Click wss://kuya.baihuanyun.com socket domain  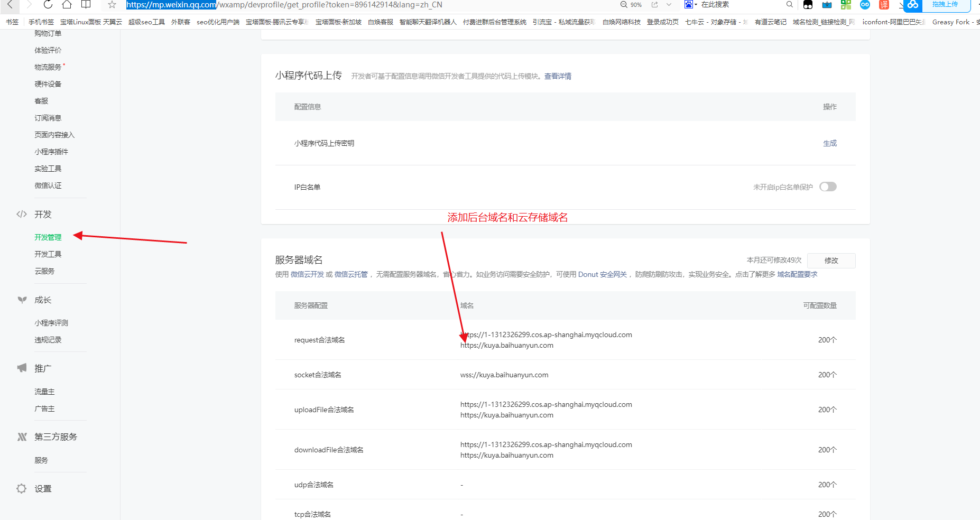click(x=504, y=375)
